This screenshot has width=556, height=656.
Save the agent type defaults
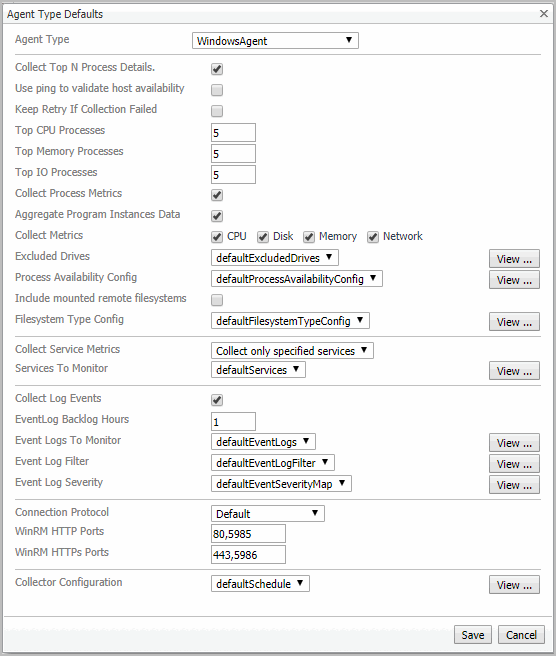click(473, 635)
